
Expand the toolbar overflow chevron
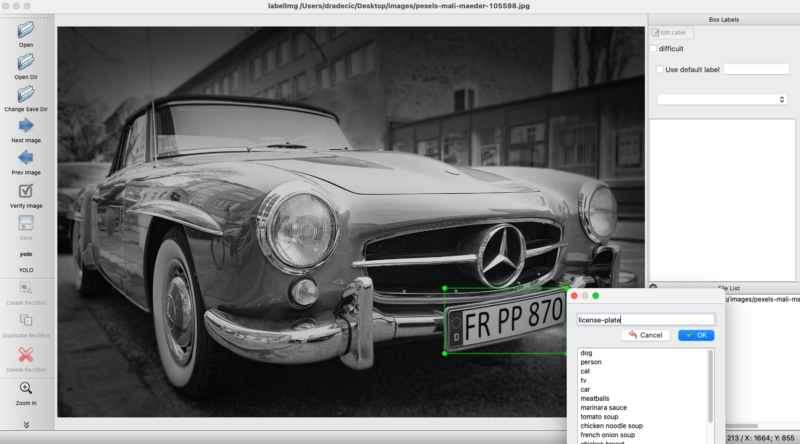click(26, 424)
